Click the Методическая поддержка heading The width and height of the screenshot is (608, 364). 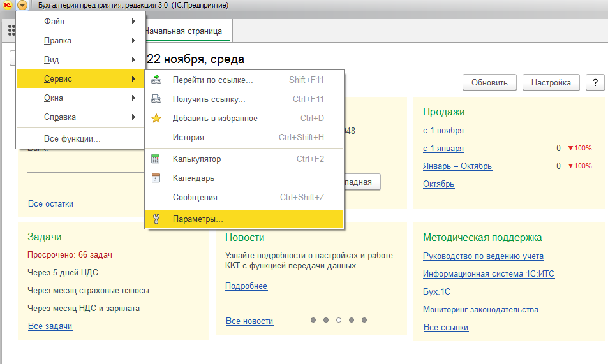coord(482,238)
